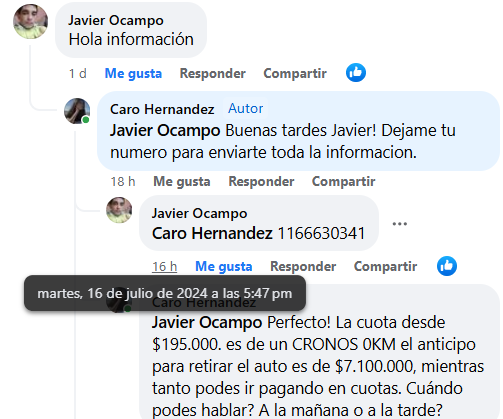Toggle Me gusta on 'Hola información' comment

(x=133, y=73)
